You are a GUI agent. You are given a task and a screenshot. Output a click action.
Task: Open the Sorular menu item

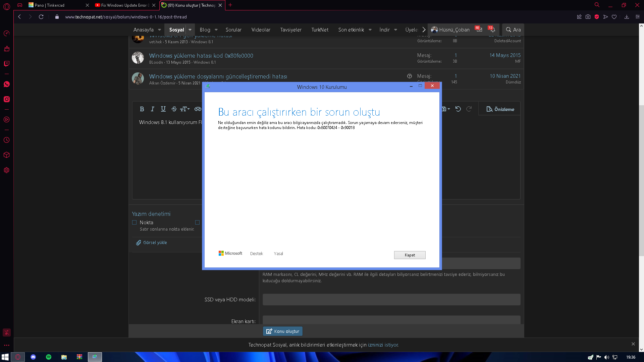click(x=233, y=30)
